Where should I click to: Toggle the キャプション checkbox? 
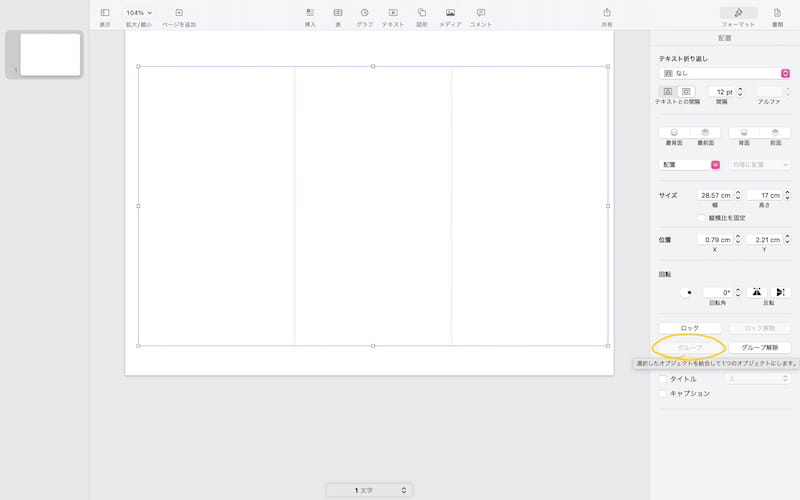[x=662, y=394]
